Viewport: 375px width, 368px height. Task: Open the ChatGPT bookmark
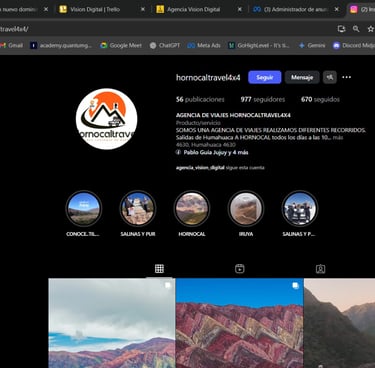(165, 45)
